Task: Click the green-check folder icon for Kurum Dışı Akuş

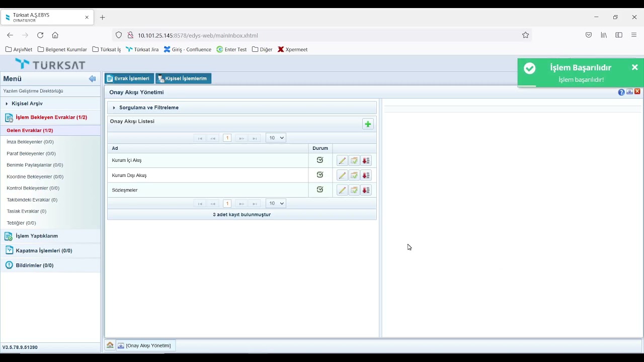Action: pyautogui.click(x=354, y=175)
